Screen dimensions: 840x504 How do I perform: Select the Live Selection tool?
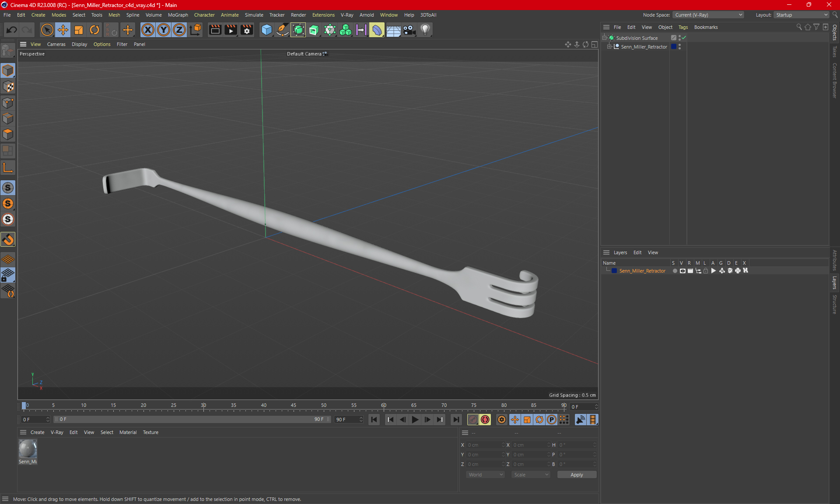tap(47, 30)
